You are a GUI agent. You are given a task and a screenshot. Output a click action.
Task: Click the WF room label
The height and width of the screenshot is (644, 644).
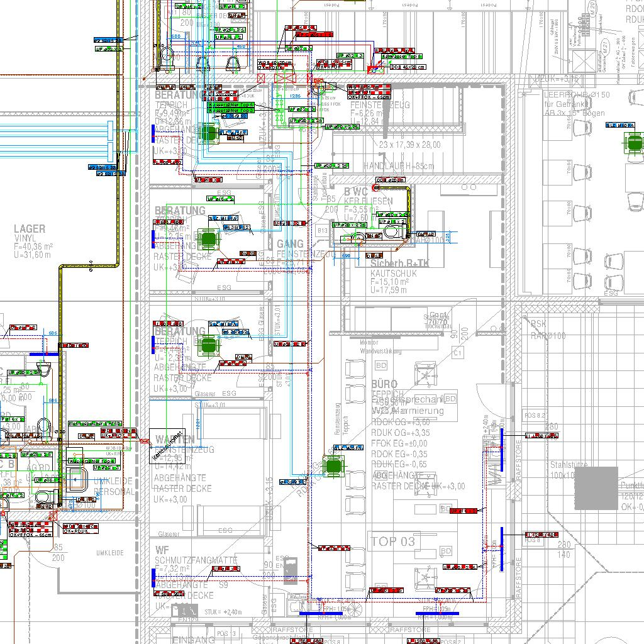162,550
